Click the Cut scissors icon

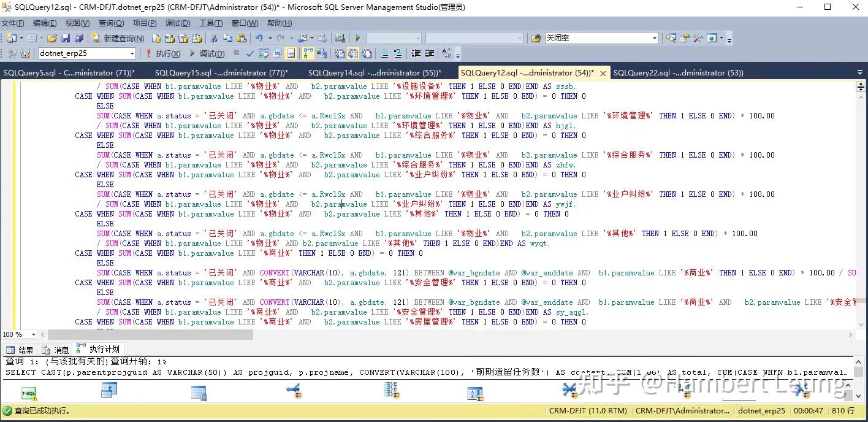[x=214, y=38]
